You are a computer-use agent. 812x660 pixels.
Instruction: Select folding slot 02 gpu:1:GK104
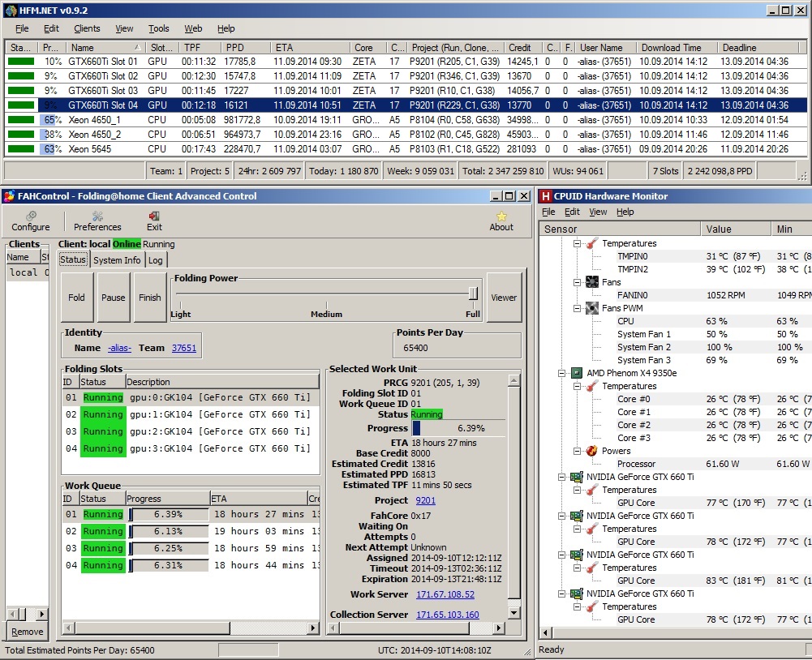(x=190, y=414)
